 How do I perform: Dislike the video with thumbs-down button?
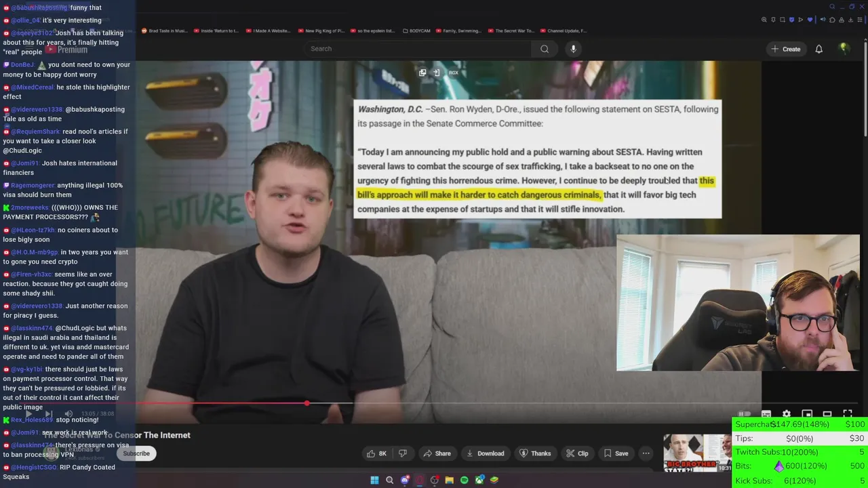coord(402,453)
